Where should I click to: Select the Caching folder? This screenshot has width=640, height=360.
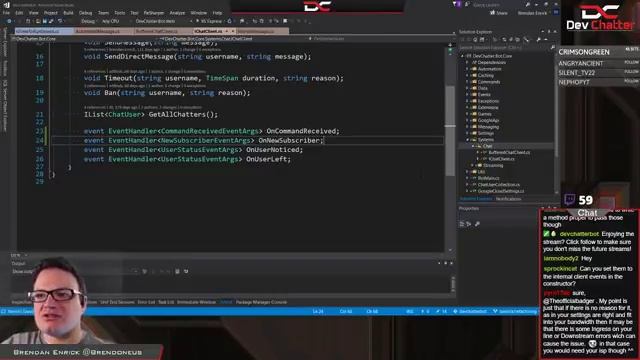point(486,76)
